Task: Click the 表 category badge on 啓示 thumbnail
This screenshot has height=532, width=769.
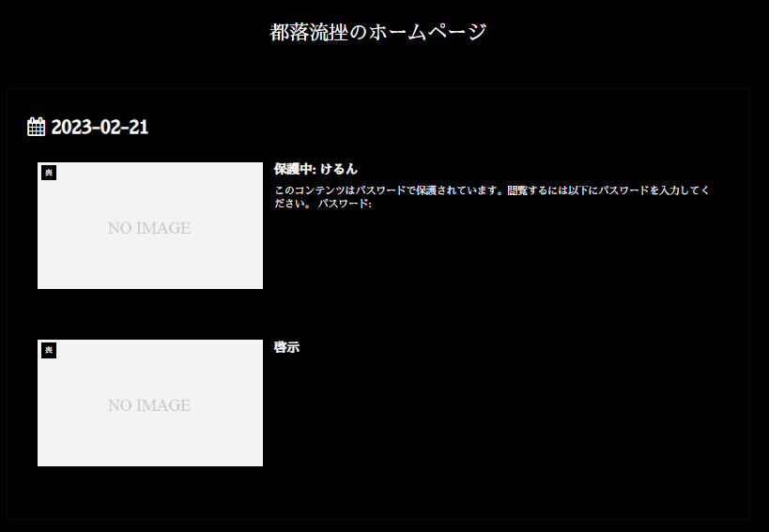Action: click(49, 350)
